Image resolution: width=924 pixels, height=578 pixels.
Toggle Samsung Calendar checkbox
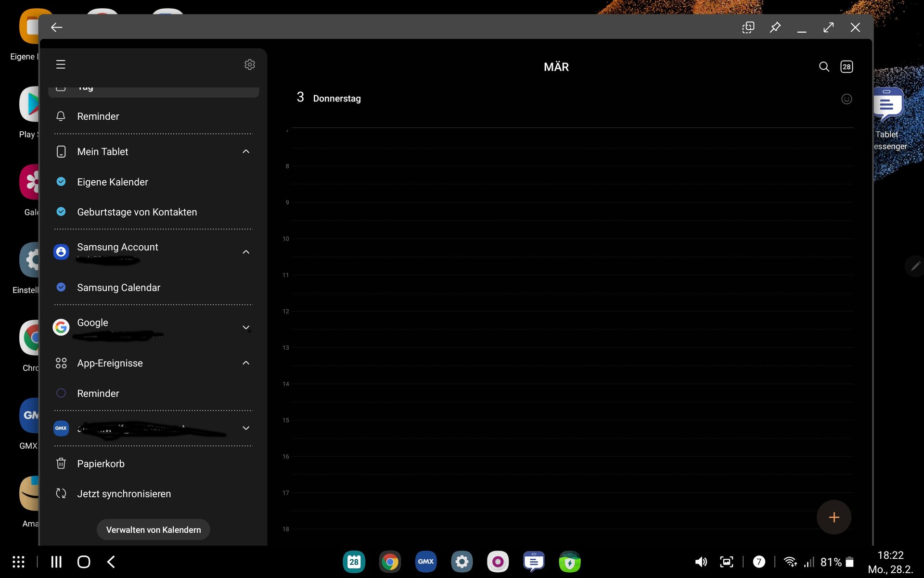(61, 287)
